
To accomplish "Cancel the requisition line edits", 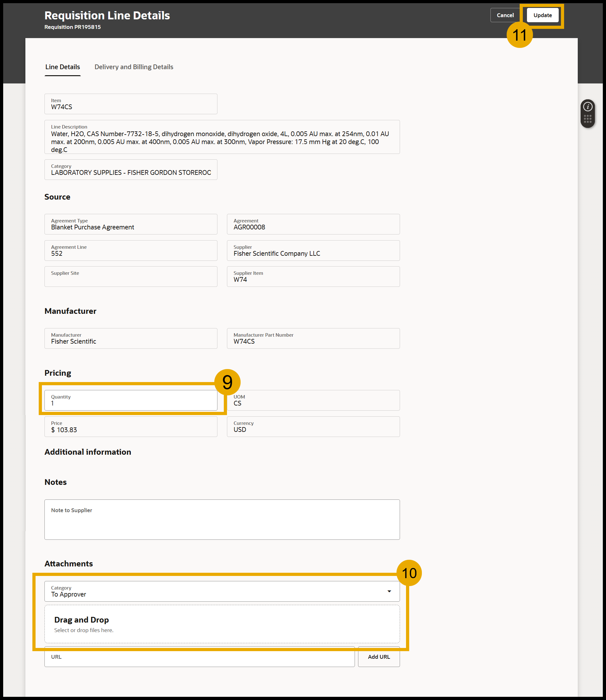I will click(x=505, y=15).
